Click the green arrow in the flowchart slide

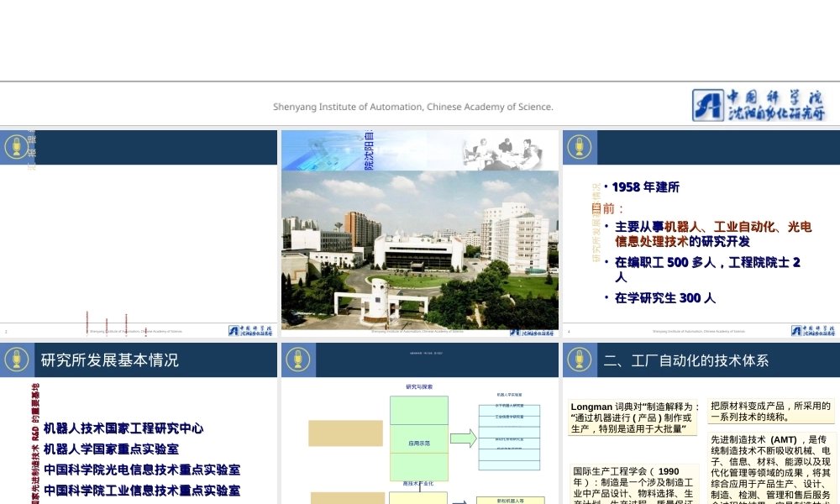464,438
